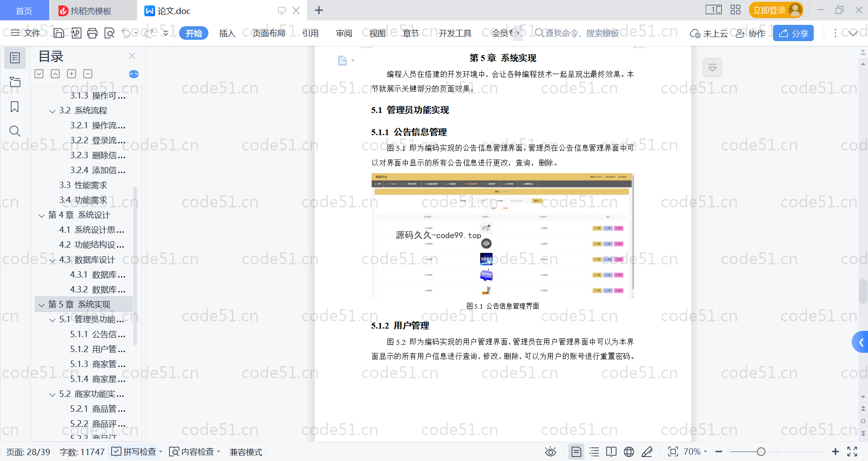Jump to 3.3 性能需求 in outline
Image resolution: width=868 pixels, height=461 pixels.
pos(83,185)
